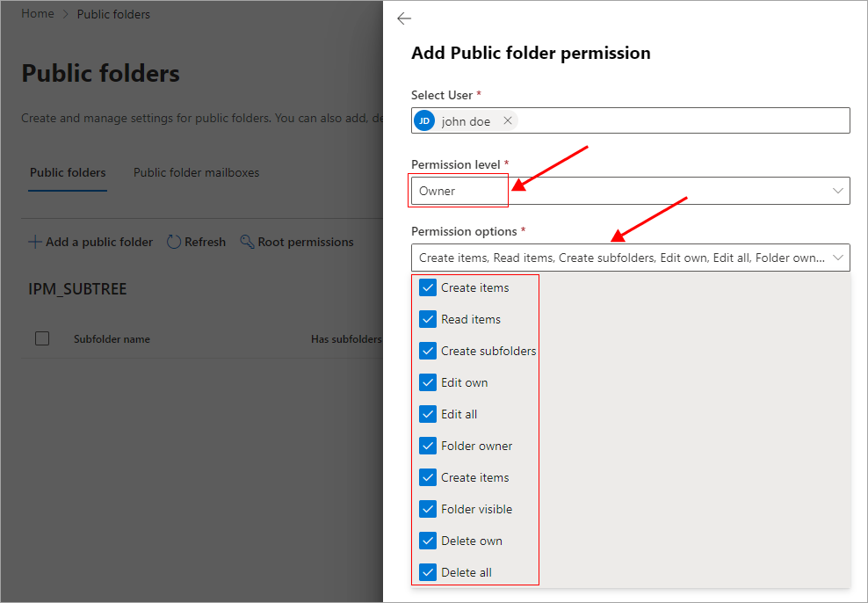Click the Root permissions key icon
Viewport: 868px width, 603px height.
point(247,242)
